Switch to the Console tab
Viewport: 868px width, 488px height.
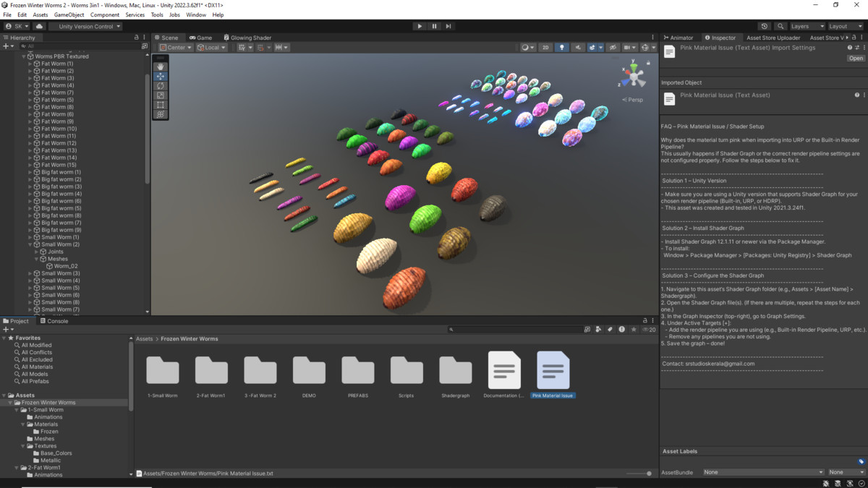[x=54, y=321]
